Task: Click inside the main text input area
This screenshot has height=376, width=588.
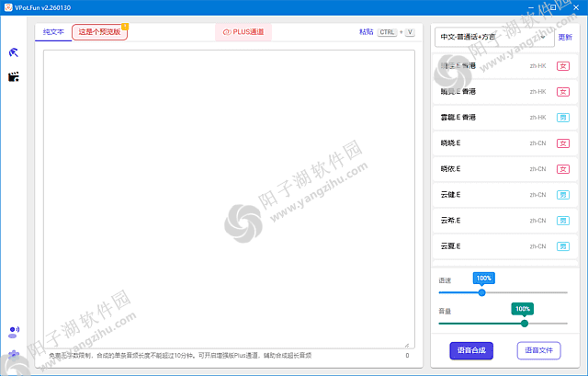Action: pos(229,199)
